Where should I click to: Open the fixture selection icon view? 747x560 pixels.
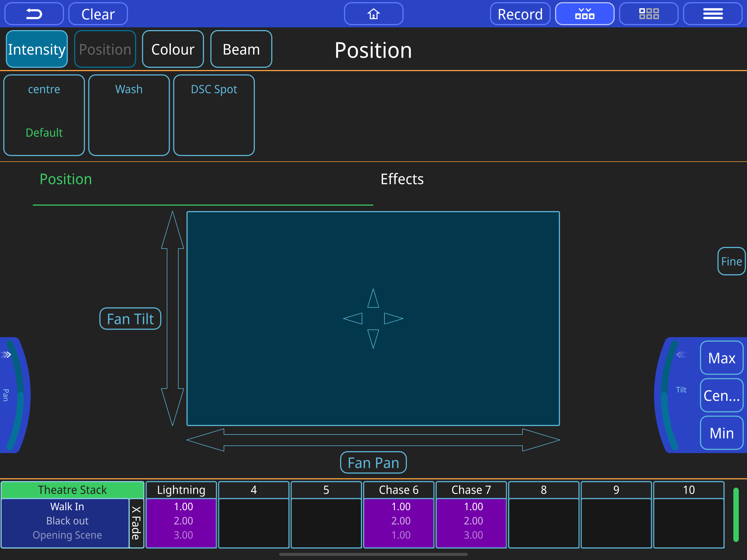(585, 14)
